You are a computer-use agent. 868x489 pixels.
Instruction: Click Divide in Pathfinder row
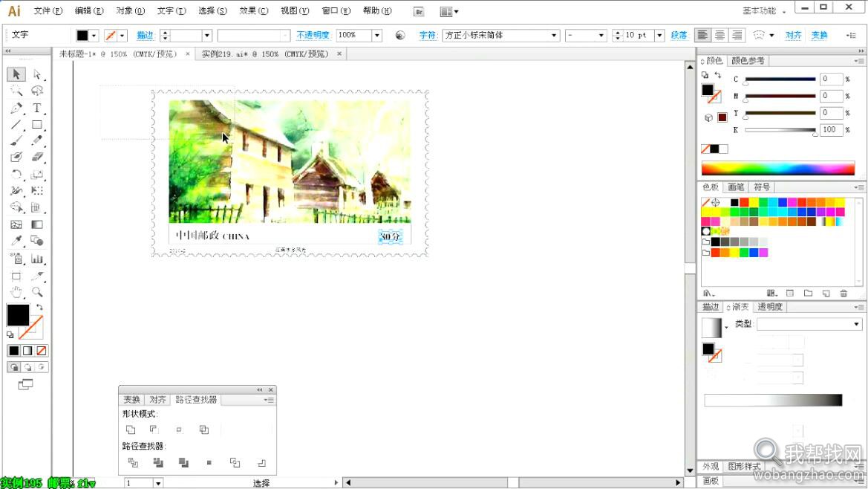pos(133,462)
